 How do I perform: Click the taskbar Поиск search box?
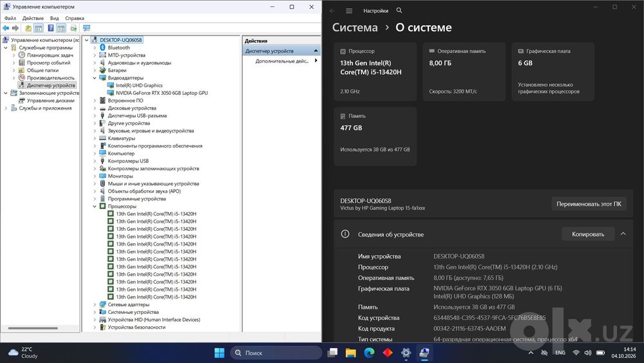point(276,353)
